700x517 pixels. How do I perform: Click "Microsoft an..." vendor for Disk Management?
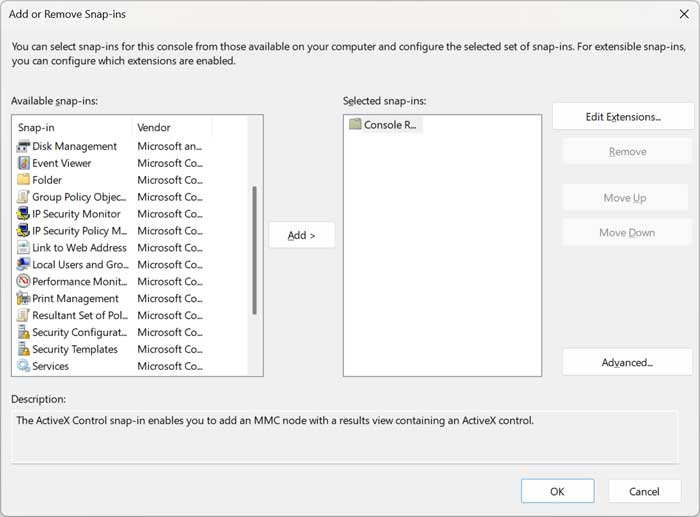coord(170,146)
